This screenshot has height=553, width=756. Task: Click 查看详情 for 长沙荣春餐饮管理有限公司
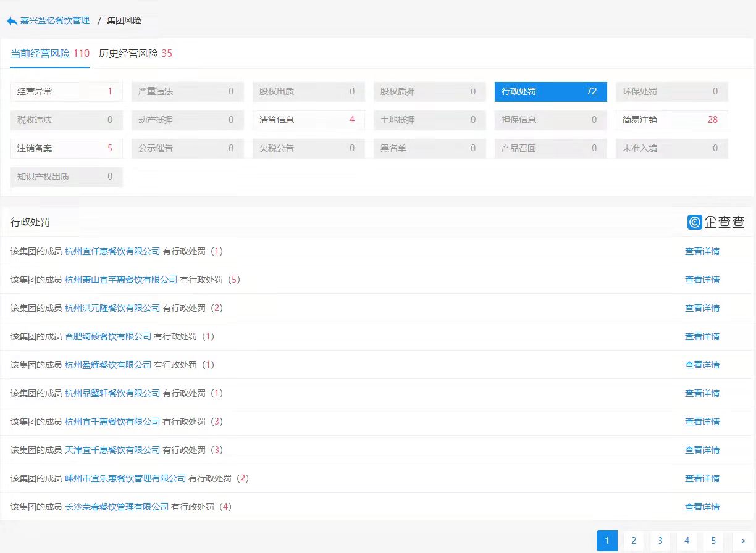pyautogui.click(x=702, y=507)
